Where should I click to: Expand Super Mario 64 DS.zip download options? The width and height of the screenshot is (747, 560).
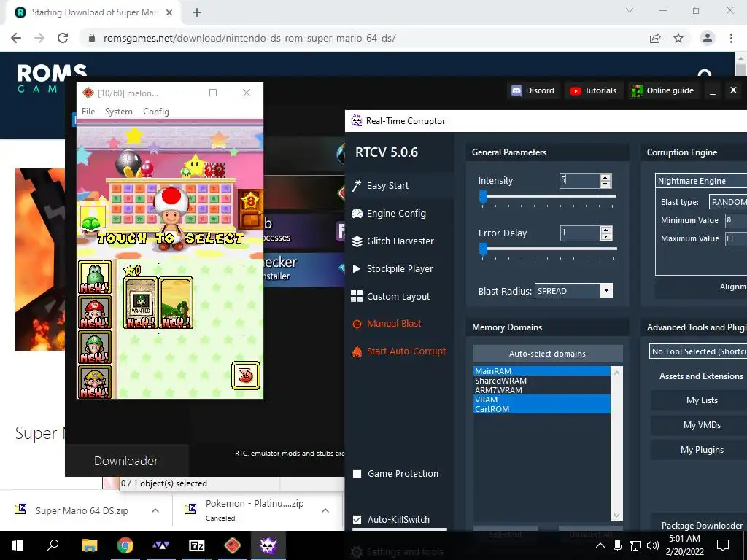155,510
